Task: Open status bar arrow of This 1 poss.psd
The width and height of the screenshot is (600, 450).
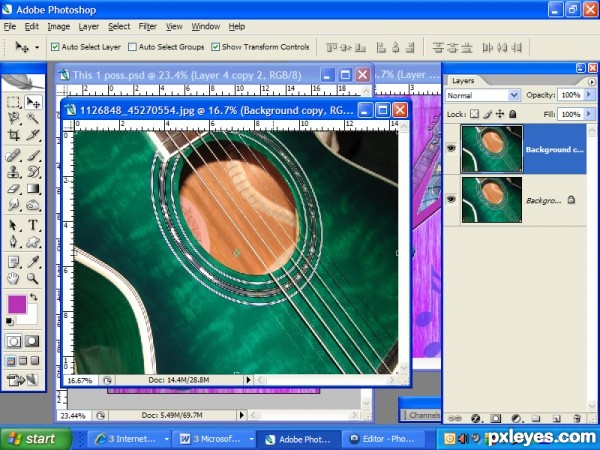Action: pyautogui.click(x=241, y=415)
